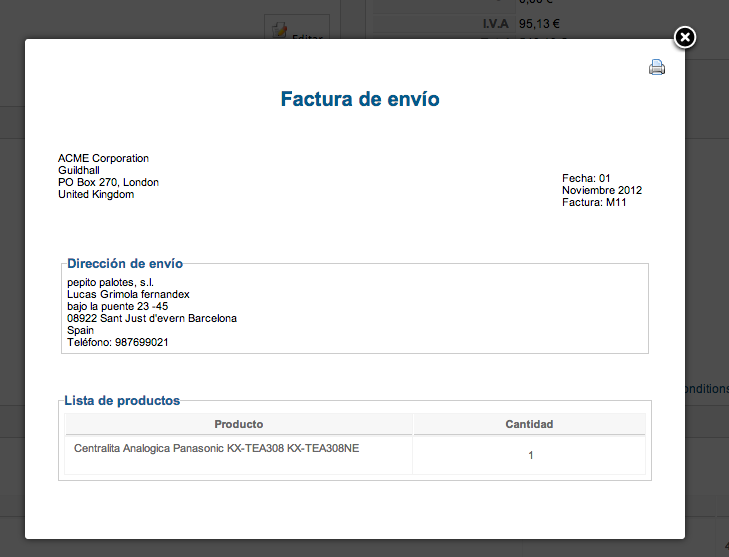Image resolution: width=729 pixels, height=557 pixels.
Task: Click 'Lucas Grimola fernandex' contact line
Action: click(128, 294)
